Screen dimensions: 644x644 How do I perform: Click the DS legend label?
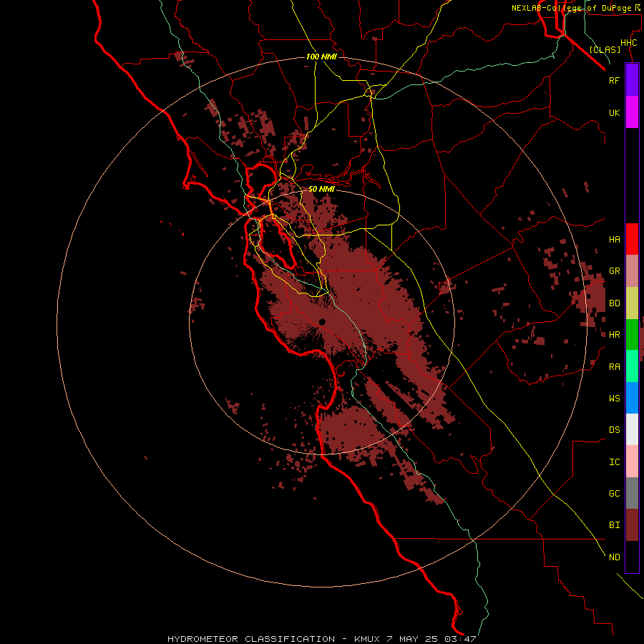point(615,430)
